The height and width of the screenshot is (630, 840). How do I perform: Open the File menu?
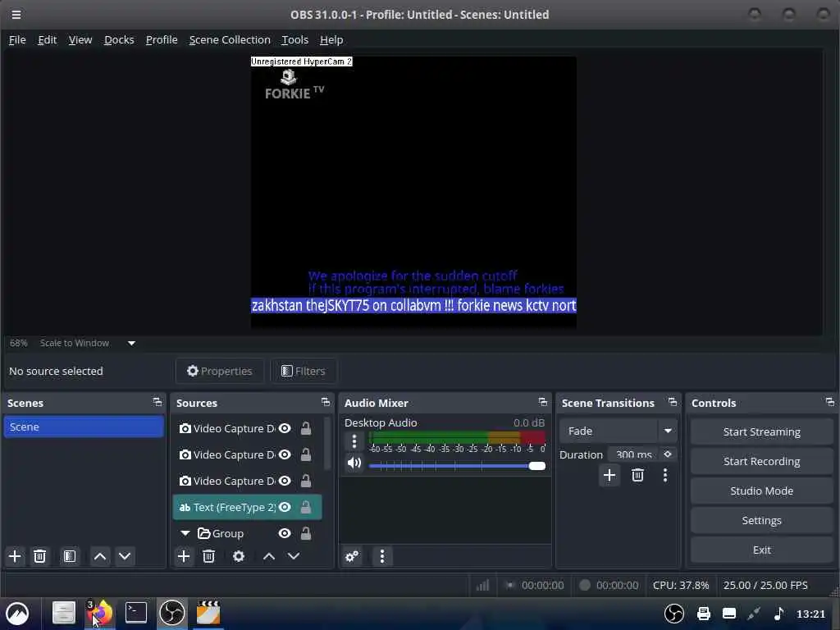17,39
